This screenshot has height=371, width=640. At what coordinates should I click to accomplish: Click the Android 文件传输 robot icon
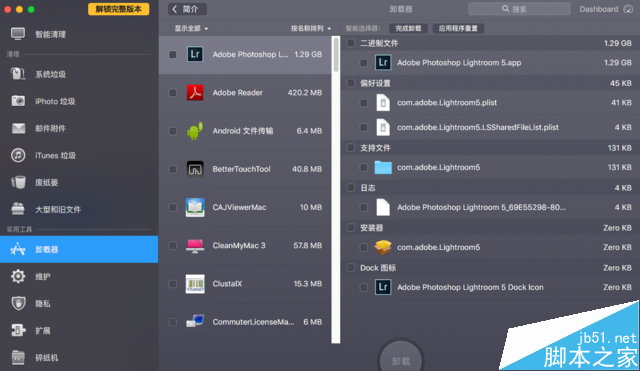[x=195, y=131]
